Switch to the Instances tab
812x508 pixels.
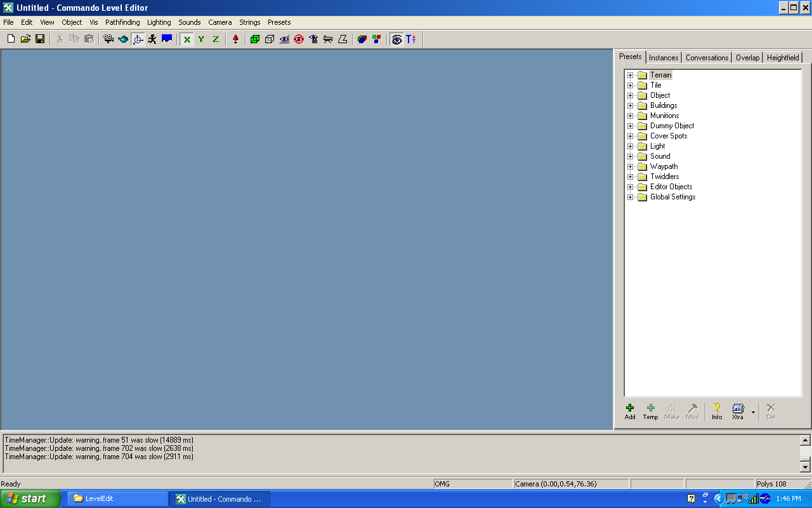664,58
